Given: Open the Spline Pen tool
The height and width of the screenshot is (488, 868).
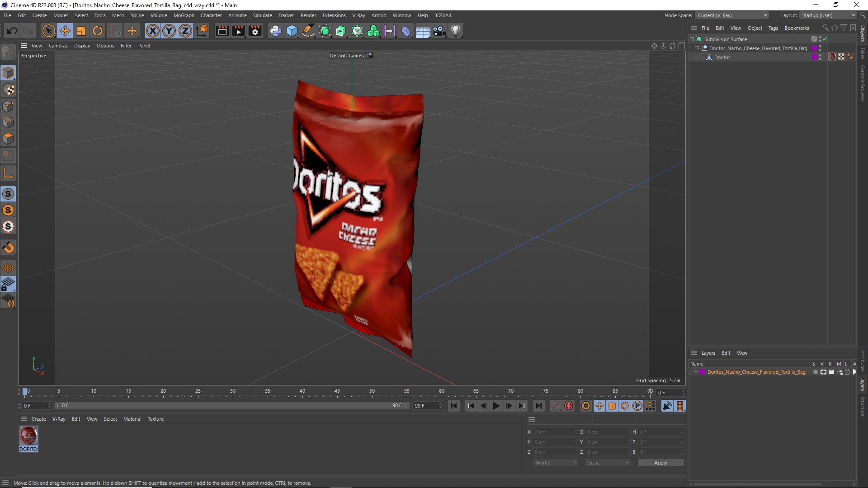Looking at the screenshot, I should pyautogui.click(x=308, y=31).
